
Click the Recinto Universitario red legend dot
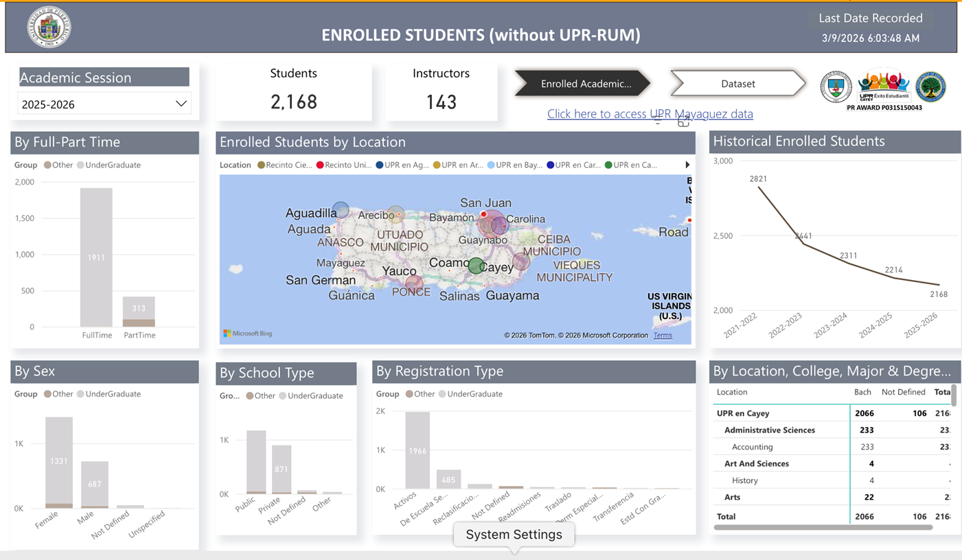(x=320, y=165)
